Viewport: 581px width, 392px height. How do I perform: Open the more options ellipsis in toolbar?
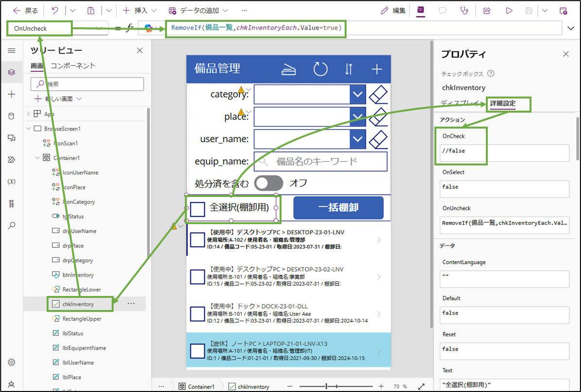tap(244, 10)
